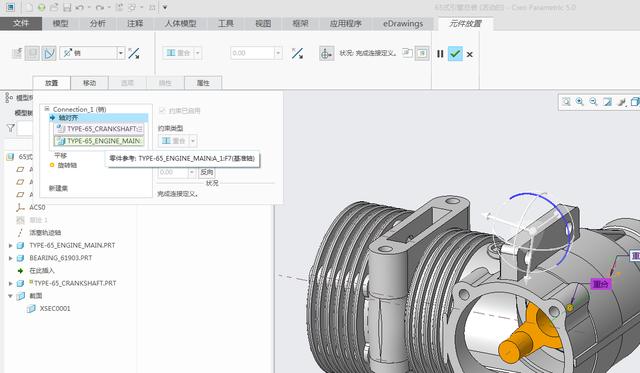
Task: Click the Zoom In icon in the graphics toolbar
Action: (580, 102)
